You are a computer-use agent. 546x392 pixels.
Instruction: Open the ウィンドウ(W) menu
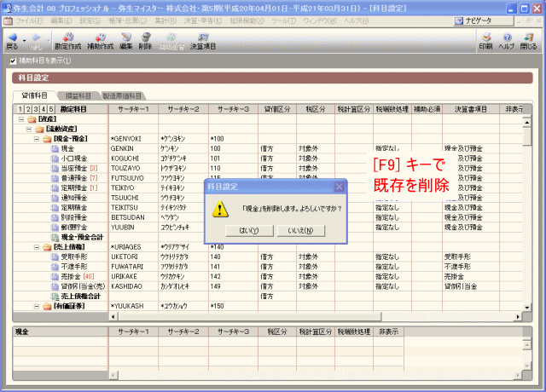click(320, 20)
